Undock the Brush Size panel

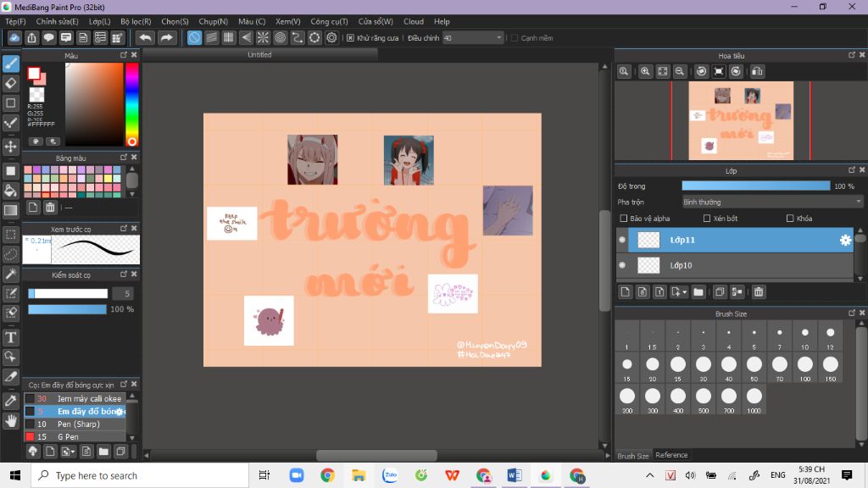click(851, 313)
